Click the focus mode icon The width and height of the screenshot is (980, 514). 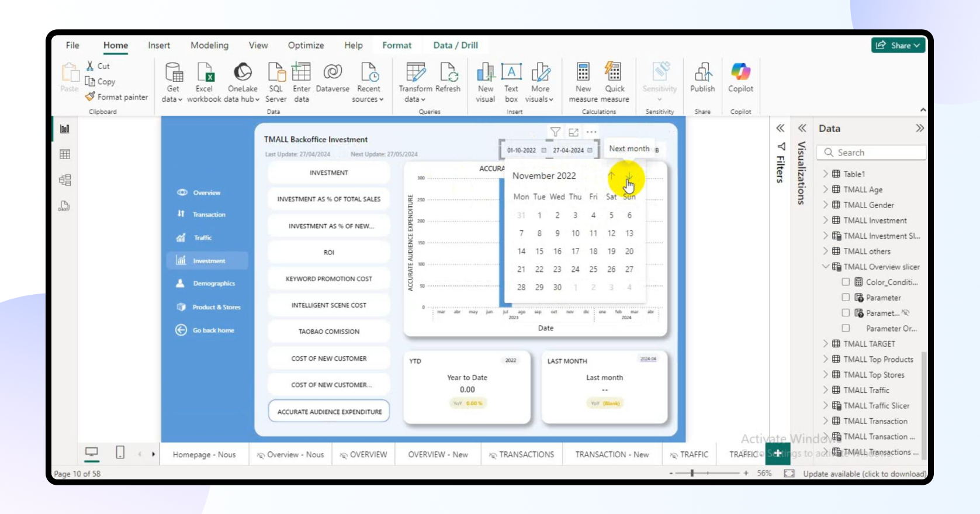coord(573,132)
